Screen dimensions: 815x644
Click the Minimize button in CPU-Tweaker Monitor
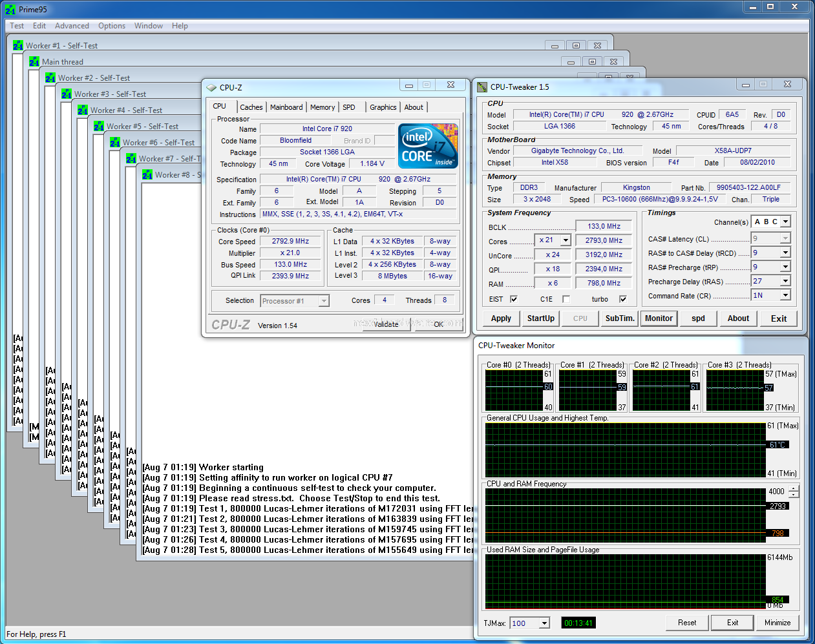tap(778, 623)
